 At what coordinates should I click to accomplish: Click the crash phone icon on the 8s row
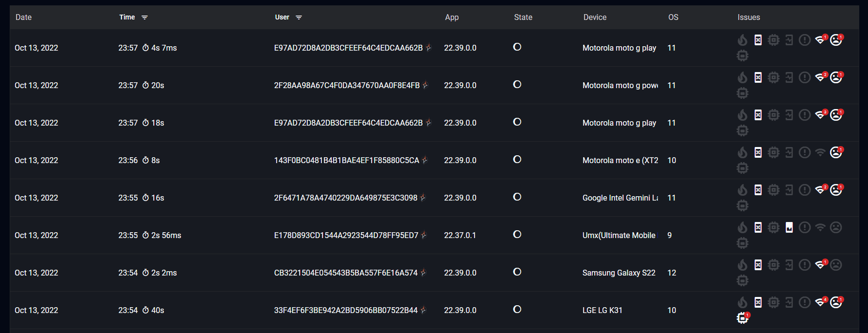(758, 152)
